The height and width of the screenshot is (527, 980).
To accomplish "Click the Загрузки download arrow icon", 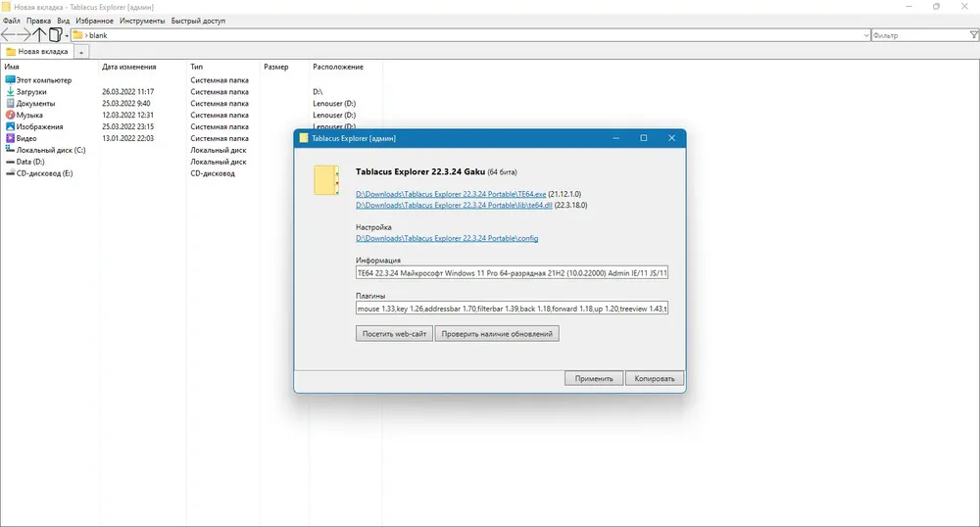I will 10,92.
